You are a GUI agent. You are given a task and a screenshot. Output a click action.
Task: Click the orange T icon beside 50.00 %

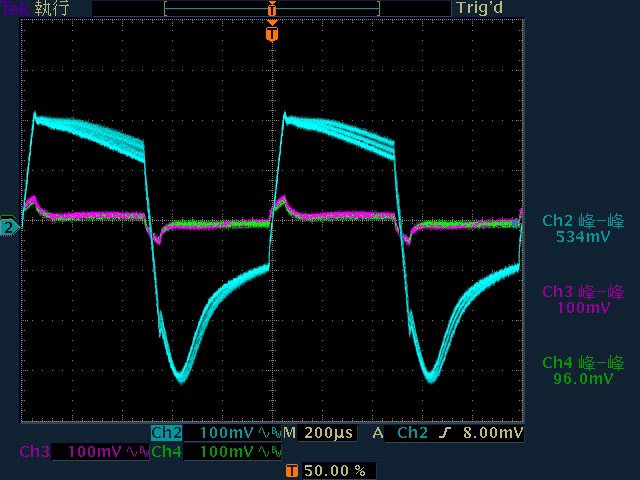click(x=290, y=470)
